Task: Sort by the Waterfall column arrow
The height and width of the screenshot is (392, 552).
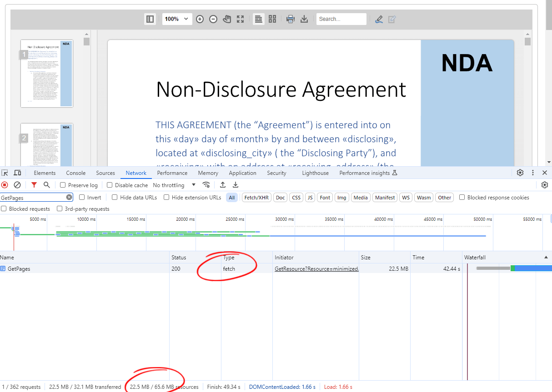Action: (546, 257)
